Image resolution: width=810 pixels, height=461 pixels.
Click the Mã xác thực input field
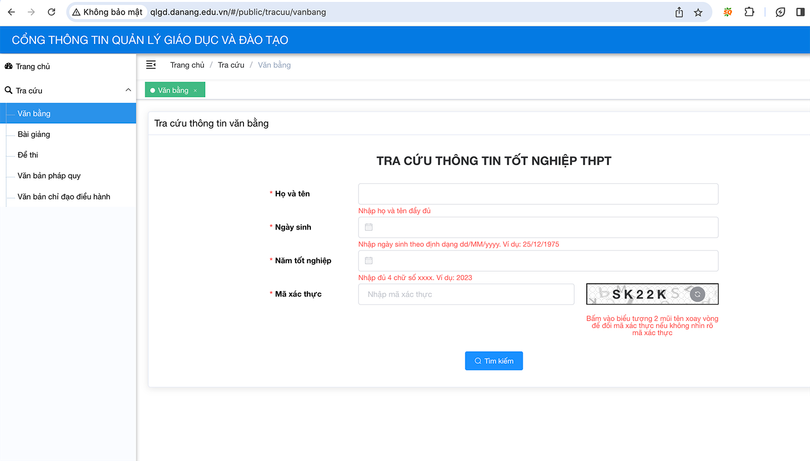pos(466,294)
